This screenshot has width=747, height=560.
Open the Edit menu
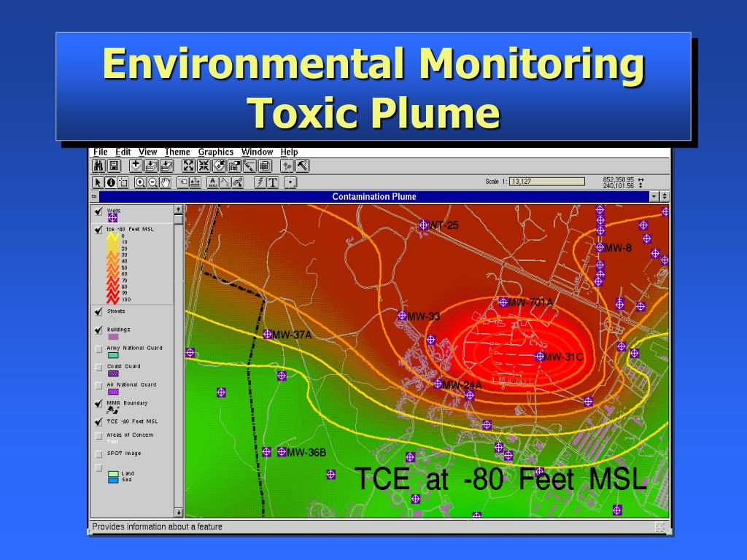coord(123,152)
